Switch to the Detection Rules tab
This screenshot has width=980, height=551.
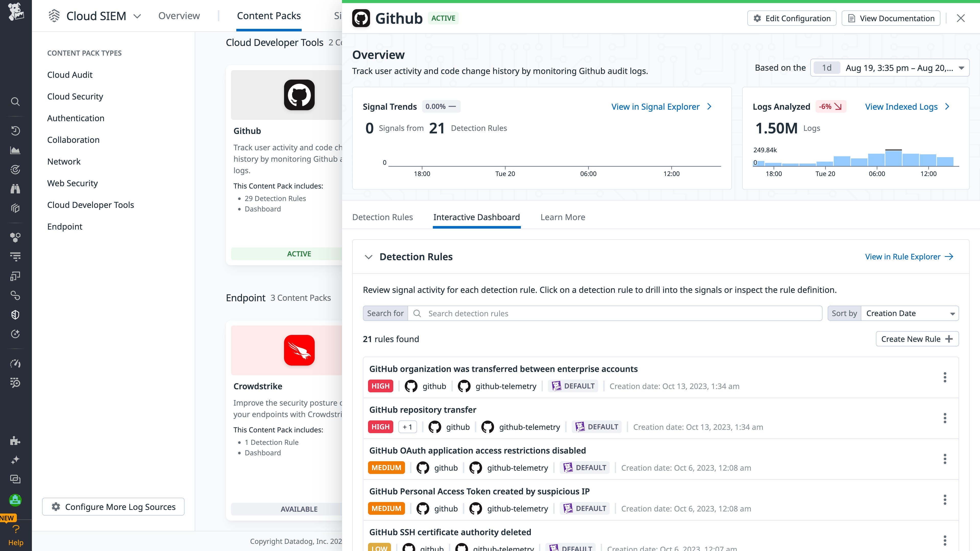[x=382, y=217]
